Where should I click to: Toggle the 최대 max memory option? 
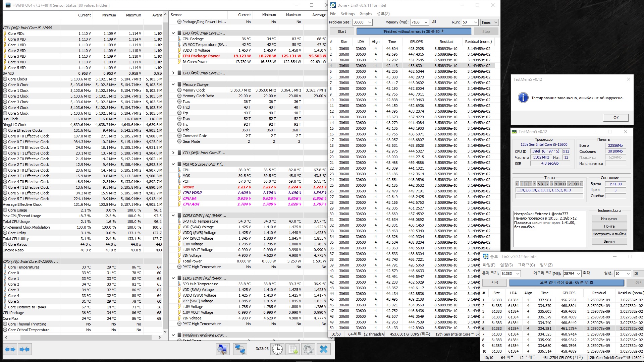pos(586,273)
